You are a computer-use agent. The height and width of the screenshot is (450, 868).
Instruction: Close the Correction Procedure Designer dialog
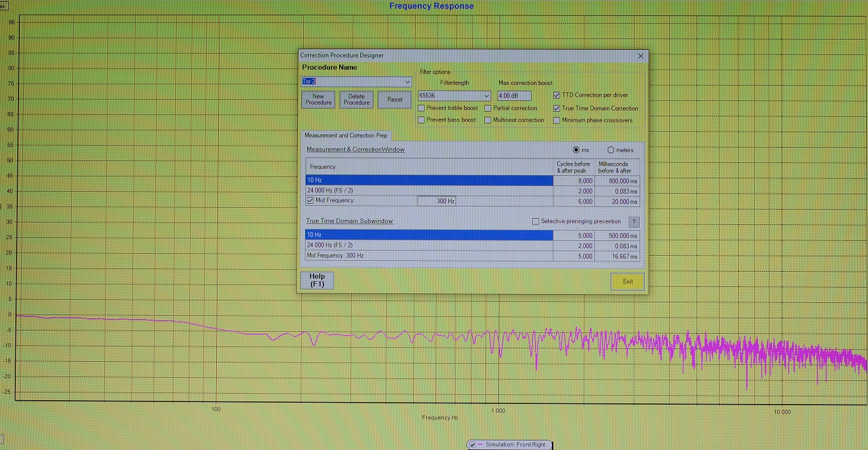(x=641, y=56)
